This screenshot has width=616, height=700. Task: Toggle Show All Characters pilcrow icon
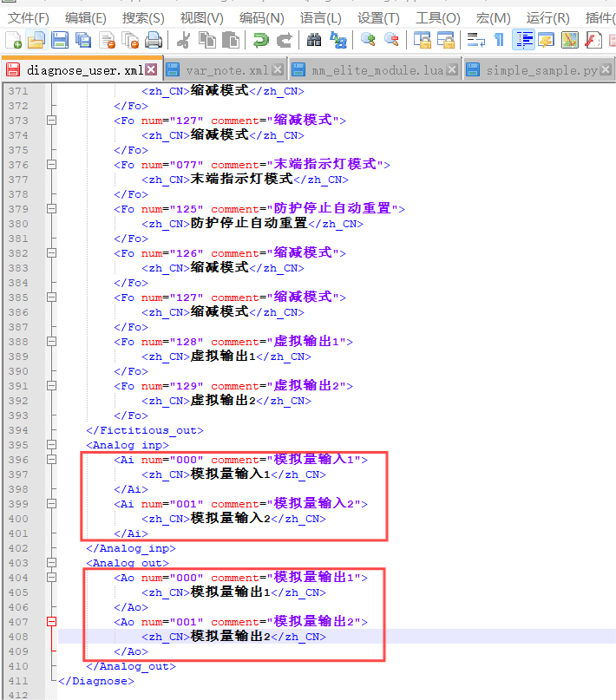pos(499,40)
